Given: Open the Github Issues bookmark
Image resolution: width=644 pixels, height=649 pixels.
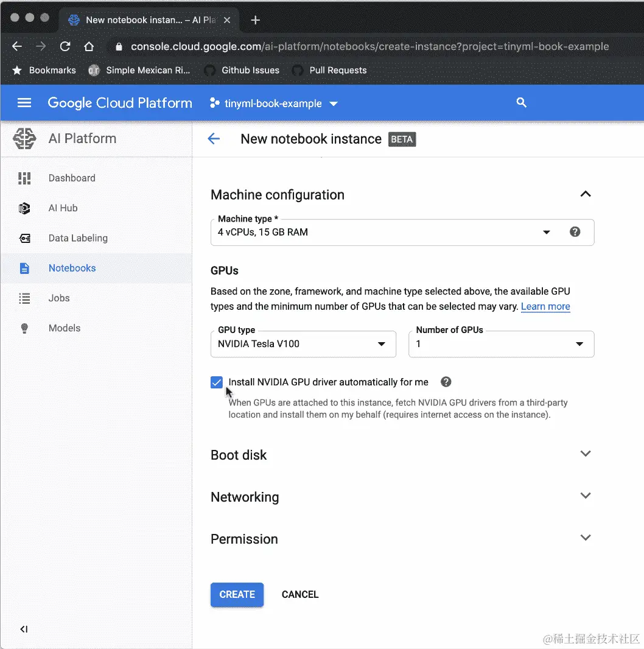Looking at the screenshot, I should (242, 71).
